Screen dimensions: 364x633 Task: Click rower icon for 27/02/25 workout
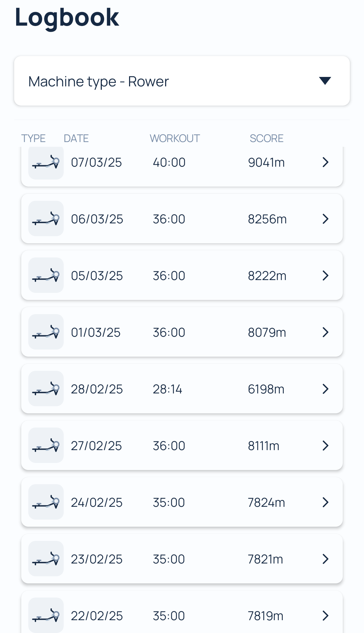click(x=46, y=445)
